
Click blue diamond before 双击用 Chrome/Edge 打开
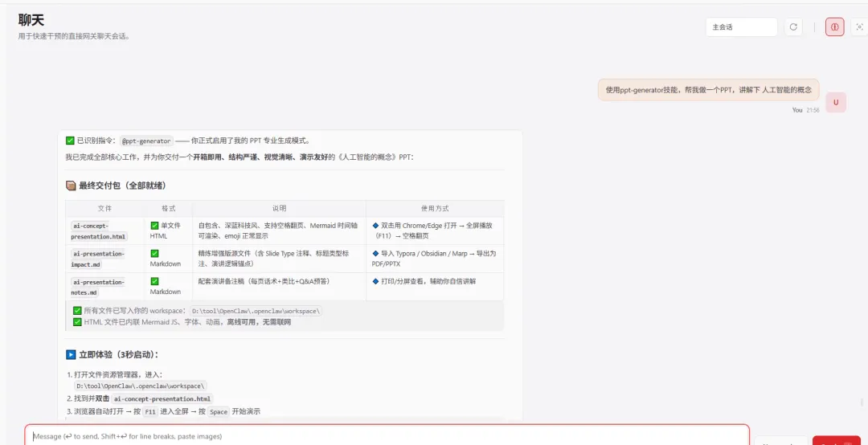click(375, 226)
